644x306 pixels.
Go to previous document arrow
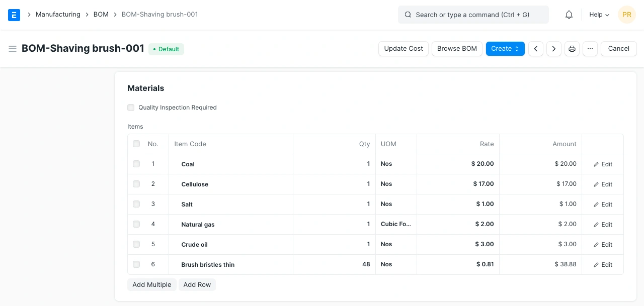pos(536,49)
